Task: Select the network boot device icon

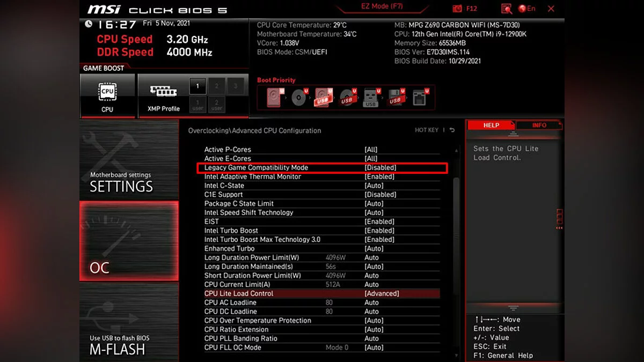Action: click(420, 98)
